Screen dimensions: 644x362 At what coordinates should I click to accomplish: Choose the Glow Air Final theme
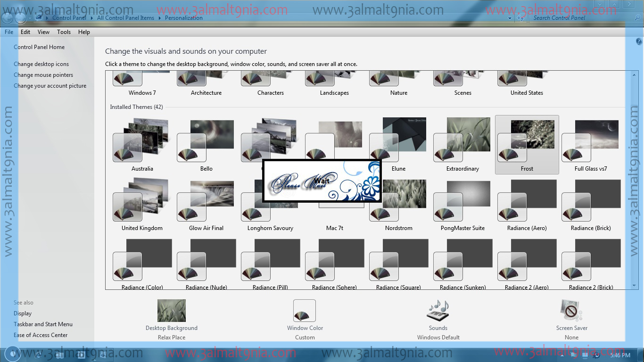point(206,204)
